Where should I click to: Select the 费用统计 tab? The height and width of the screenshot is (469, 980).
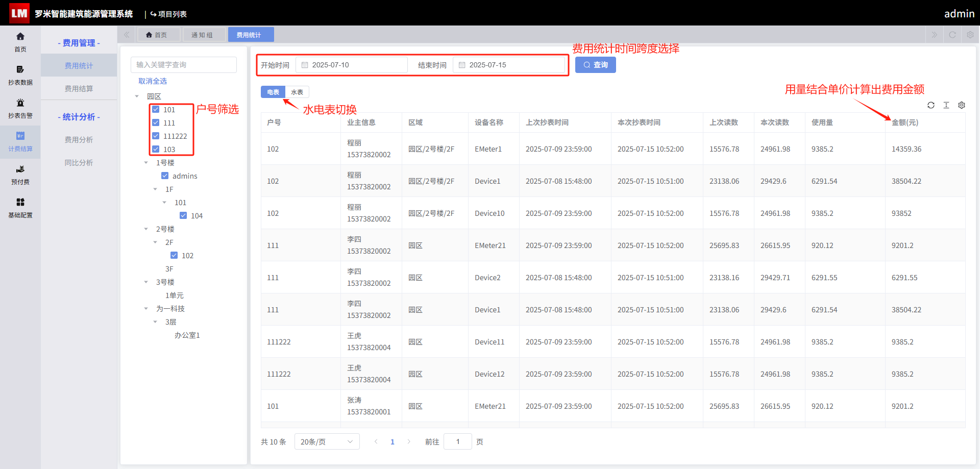pyautogui.click(x=251, y=35)
